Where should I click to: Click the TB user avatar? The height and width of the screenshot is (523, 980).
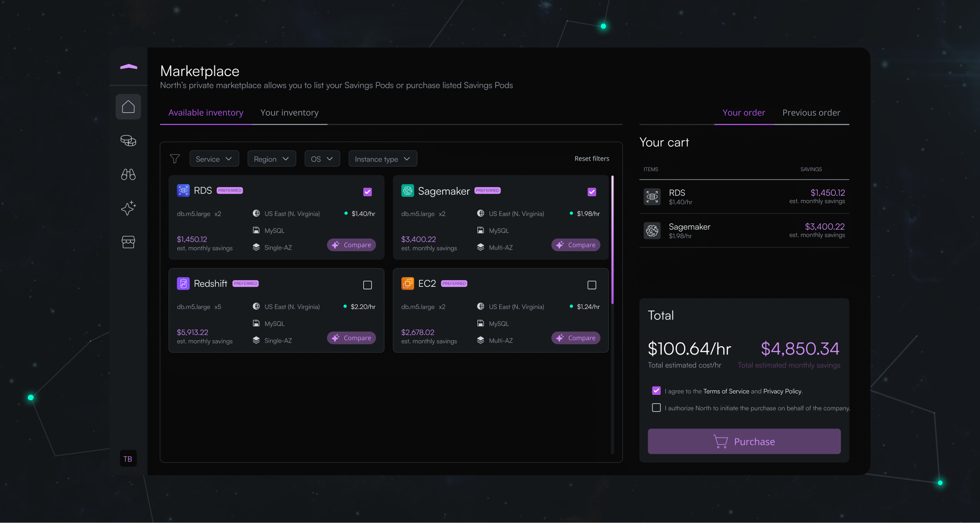[128, 459]
